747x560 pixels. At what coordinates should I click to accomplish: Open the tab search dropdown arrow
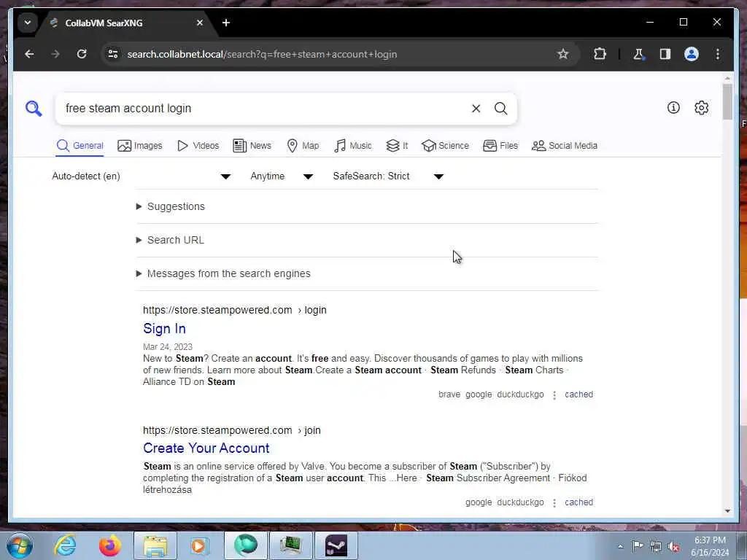28,23
